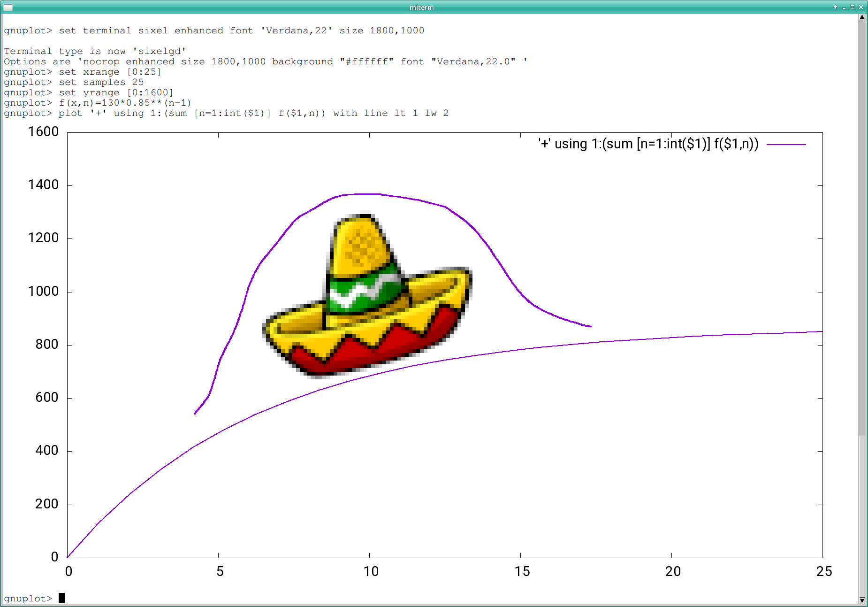Click the shade-up arrow in title bar
The height and width of the screenshot is (607, 868).
(836, 7)
